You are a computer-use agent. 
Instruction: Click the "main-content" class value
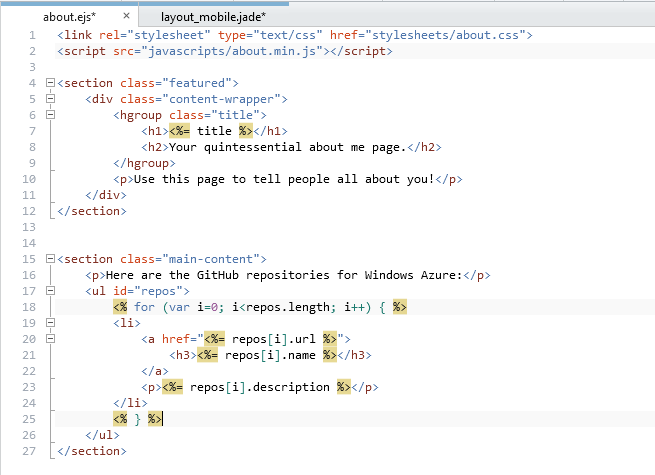point(211,259)
